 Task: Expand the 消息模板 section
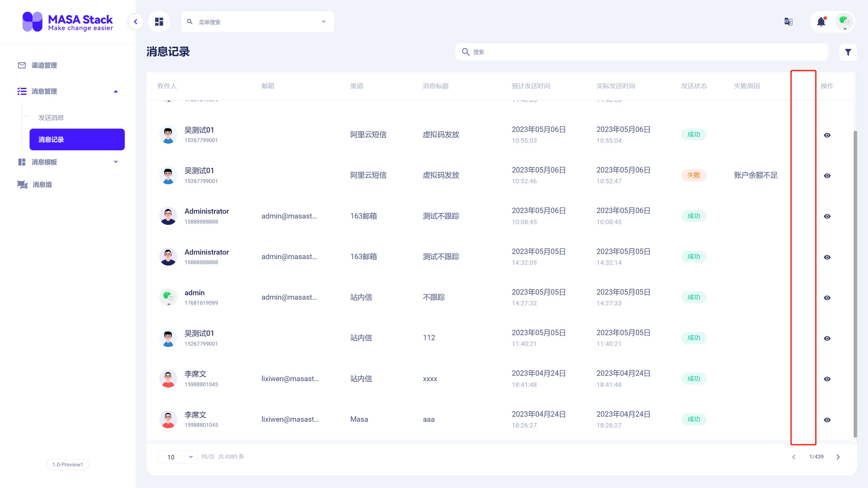point(115,162)
